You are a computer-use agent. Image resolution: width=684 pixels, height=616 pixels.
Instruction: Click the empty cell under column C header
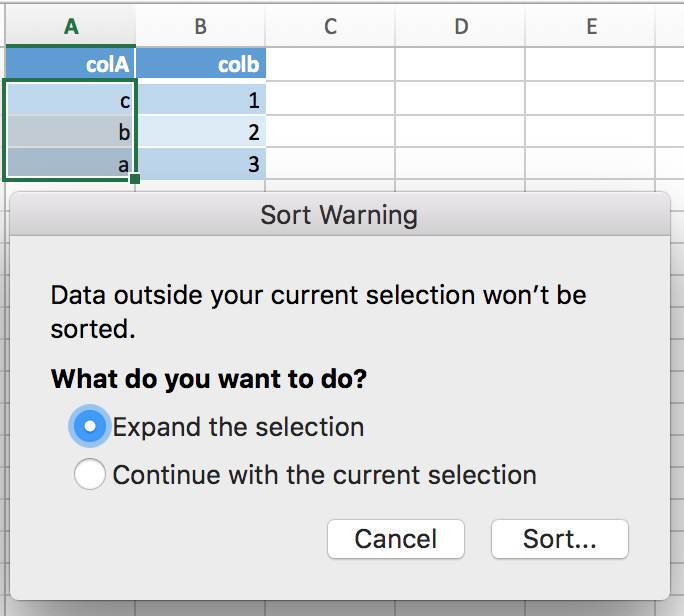pyautogui.click(x=330, y=65)
